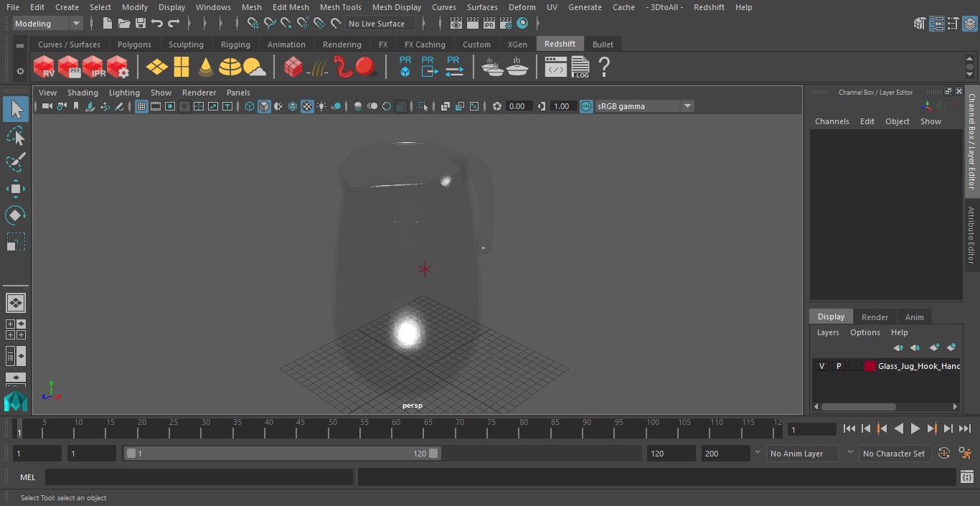The image size is (980, 506).
Task: Play the animation backwards
Action: coord(898,428)
